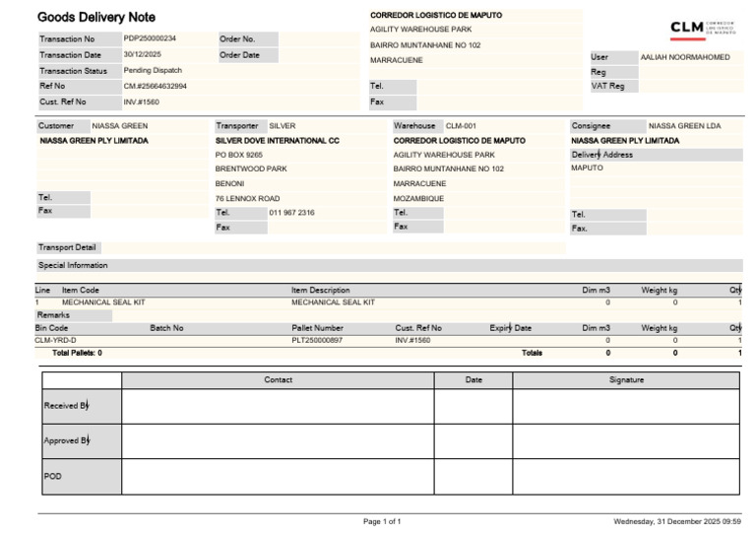Click reference number CM.#25664632994
Image resolution: width=756 pixels, height=535 pixels.
tap(156, 86)
